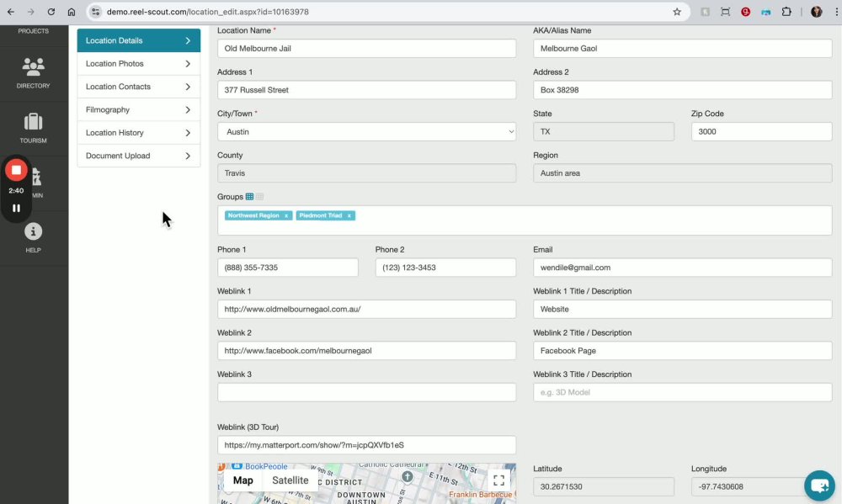Click the Location Name field
The image size is (842, 504).
pos(367,48)
